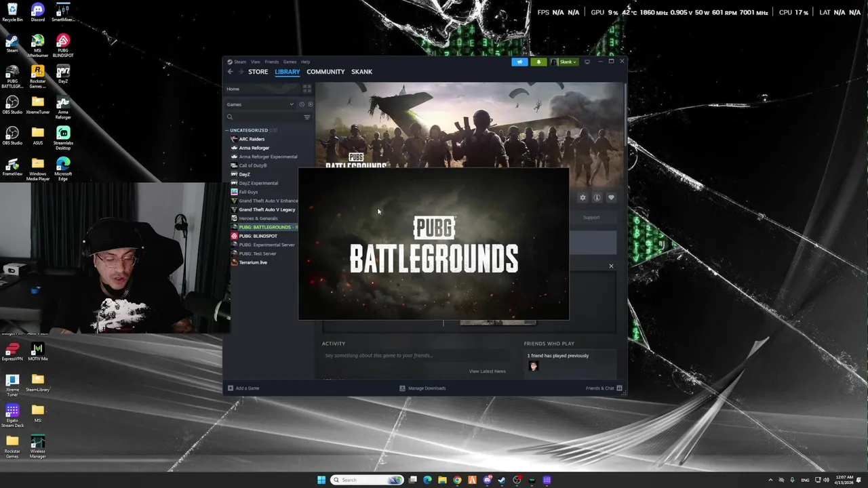Open Support link for PUBG
868x488 pixels.
coord(591,218)
